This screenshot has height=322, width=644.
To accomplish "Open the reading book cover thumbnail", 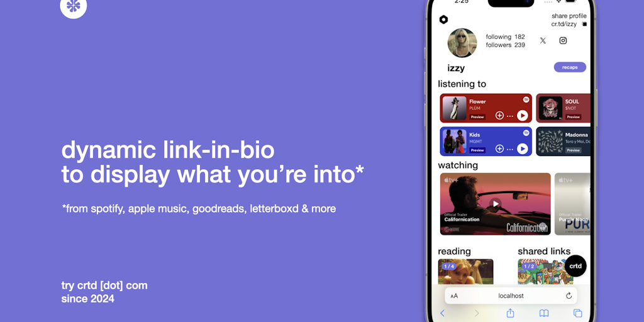I will 466,272.
